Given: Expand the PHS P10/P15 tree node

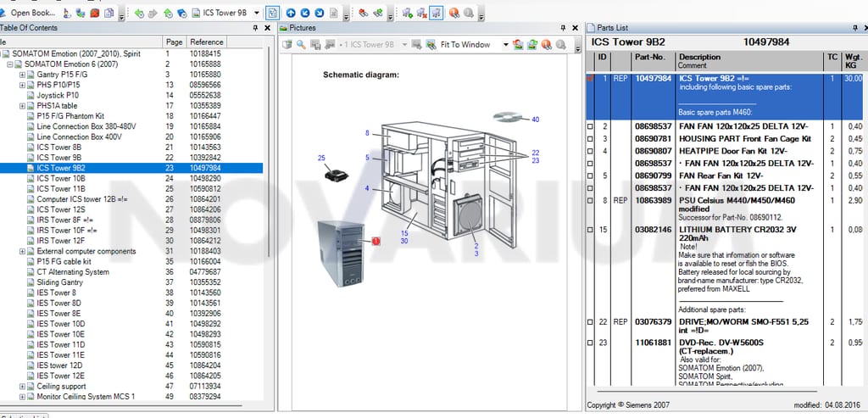Looking at the screenshot, I should pyautogui.click(x=23, y=86).
